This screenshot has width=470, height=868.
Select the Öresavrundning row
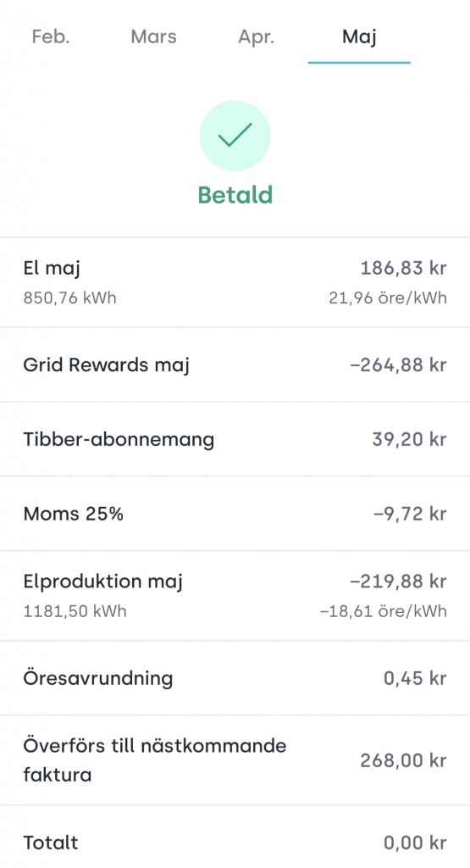235,678
